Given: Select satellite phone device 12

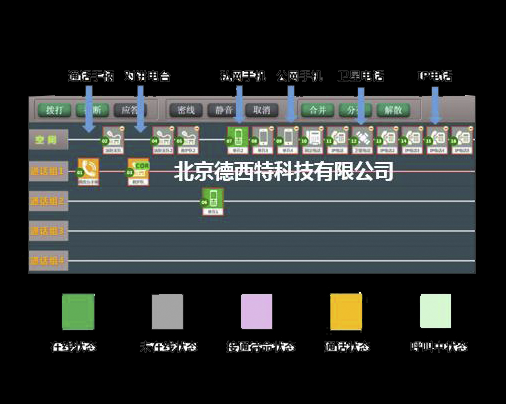Looking at the screenshot, I should pos(362,140).
